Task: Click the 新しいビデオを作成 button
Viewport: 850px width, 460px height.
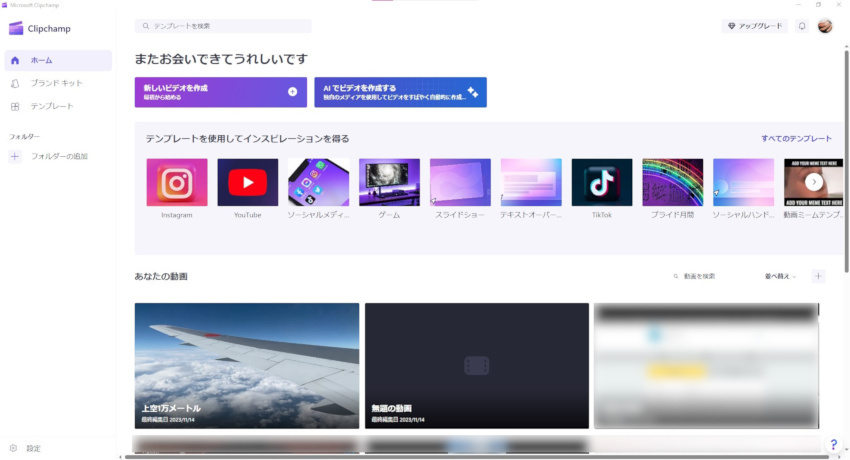Action: tap(220, 92)
